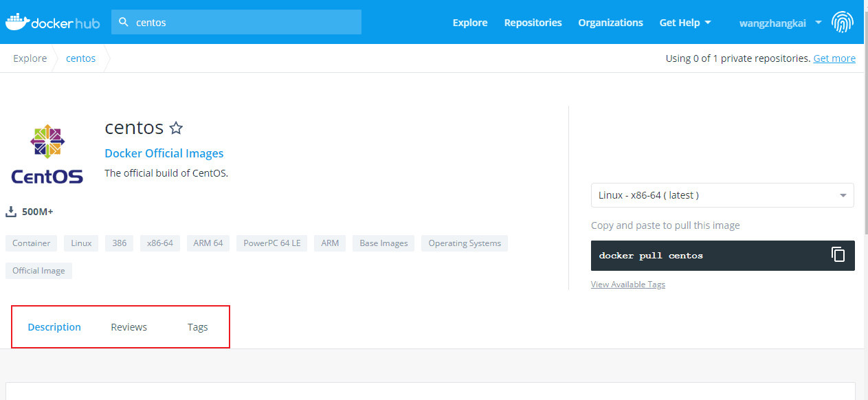
Task: Select the Official Image tag chip
Action: point(38,271)
